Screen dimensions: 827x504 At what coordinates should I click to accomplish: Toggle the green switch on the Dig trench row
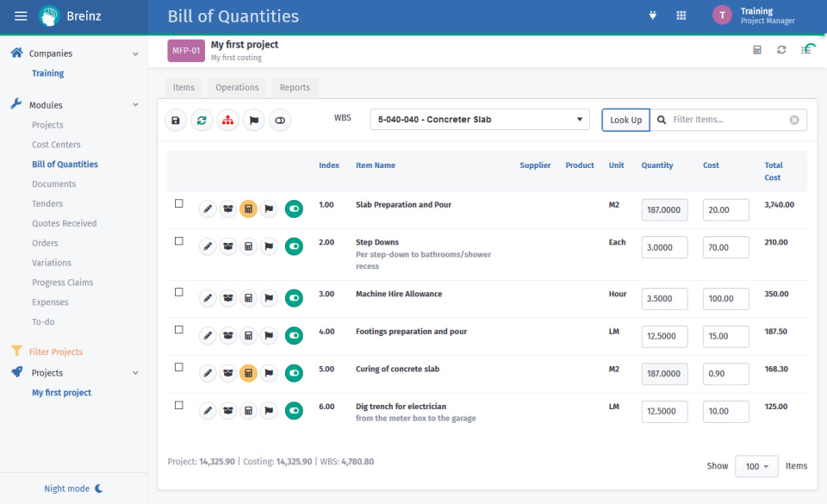(x=294, y=410)
